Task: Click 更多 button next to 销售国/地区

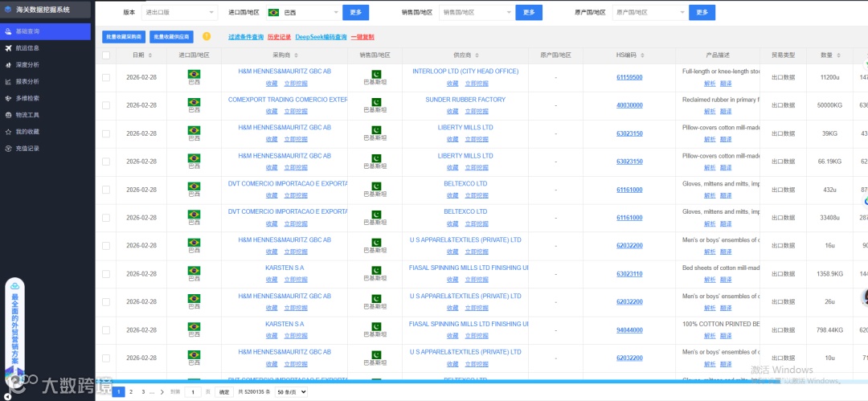Action: (x=529, y=12)
